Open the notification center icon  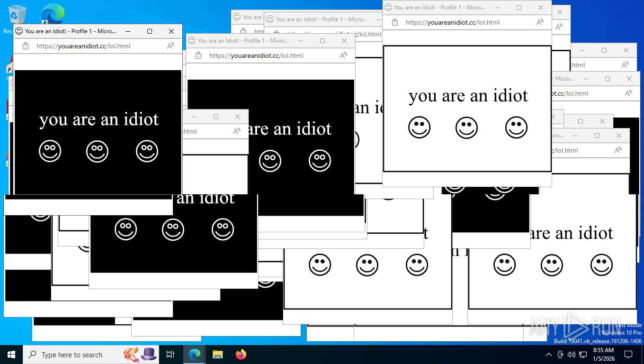click(x=628, y=355)
